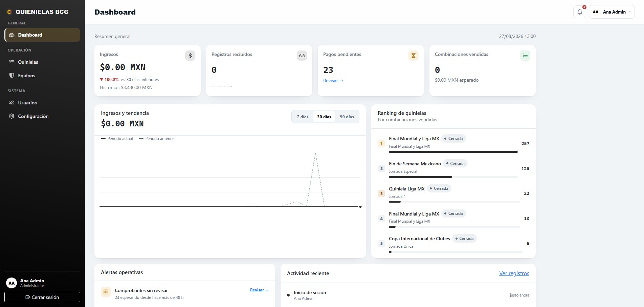Click progress bar of rank 1 Final Mundial
Viewport: 644px width, 307px height.
click(x=453, y=152)
